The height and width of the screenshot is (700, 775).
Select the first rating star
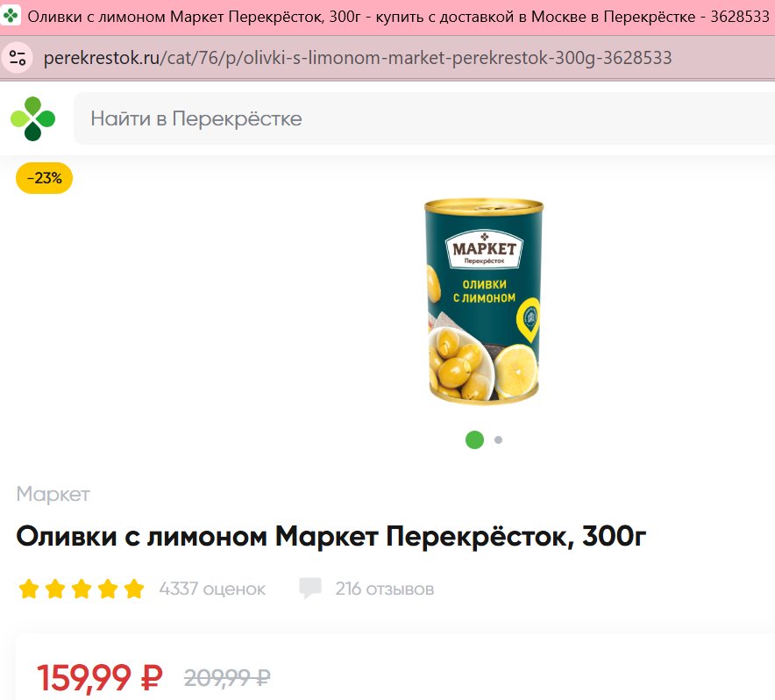29,589
